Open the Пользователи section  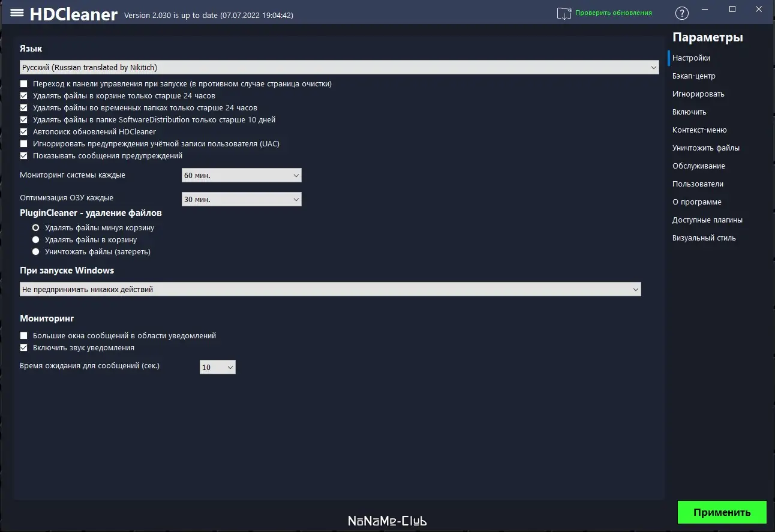(x=698, y=184)
